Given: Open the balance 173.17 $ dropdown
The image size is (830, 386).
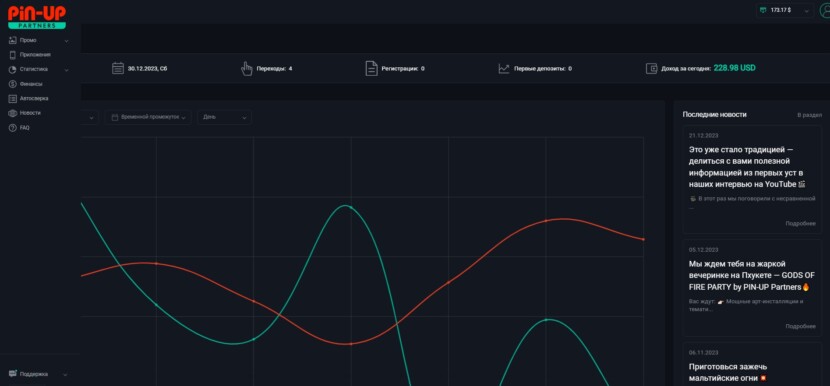Looking at the screenshot, I should 785,10.
